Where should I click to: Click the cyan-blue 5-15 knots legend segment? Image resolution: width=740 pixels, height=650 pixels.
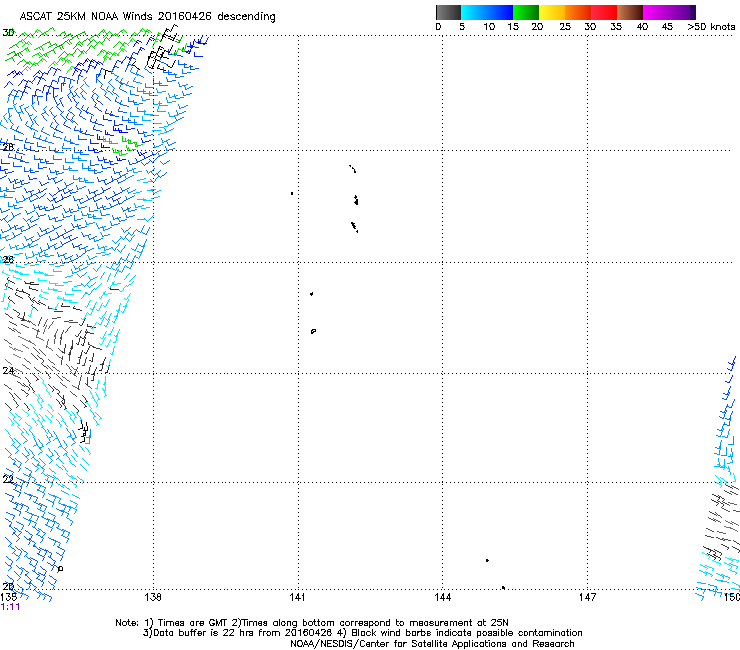(x=487, y=12)
